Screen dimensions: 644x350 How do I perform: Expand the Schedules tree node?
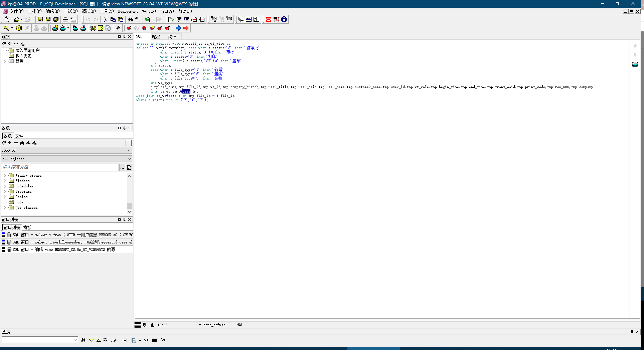5,186
